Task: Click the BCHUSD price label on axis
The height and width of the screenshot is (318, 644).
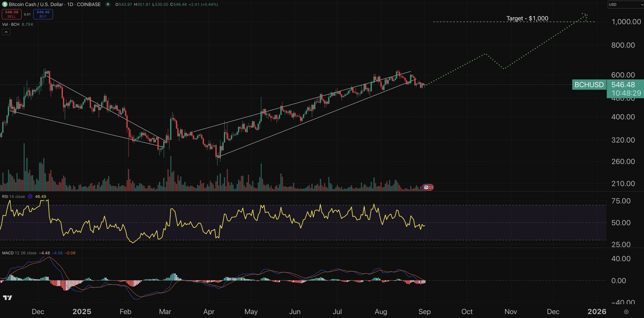Action: click(x=589, y=85)
